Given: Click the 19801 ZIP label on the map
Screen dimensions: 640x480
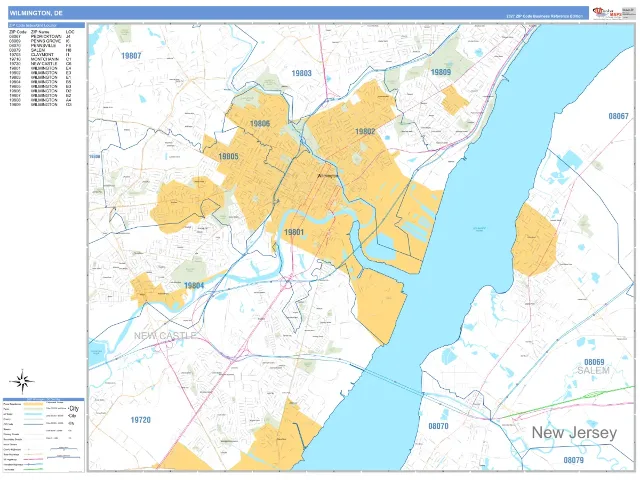Looking at the screenshot, I should 294,232.
